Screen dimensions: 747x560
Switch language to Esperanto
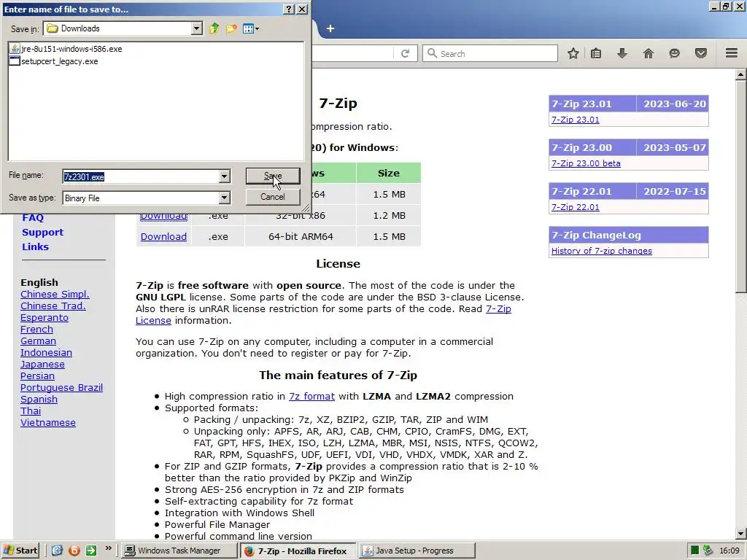[44, 318]
